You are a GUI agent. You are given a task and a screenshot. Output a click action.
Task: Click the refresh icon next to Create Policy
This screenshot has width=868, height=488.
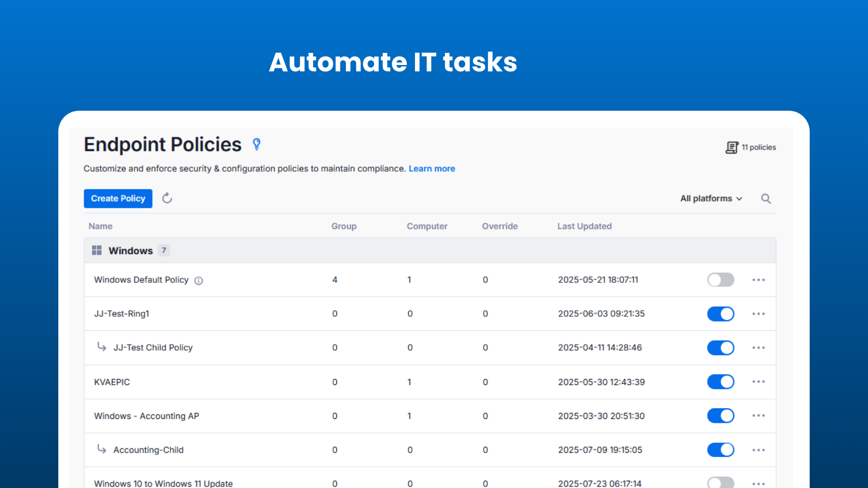(x=167, y=198)
